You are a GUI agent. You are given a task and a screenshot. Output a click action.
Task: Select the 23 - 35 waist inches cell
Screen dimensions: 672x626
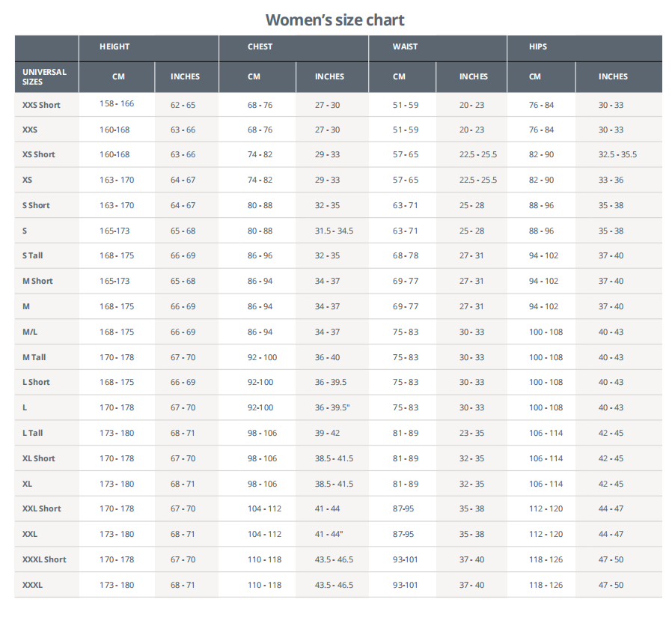tap(471, 433)
